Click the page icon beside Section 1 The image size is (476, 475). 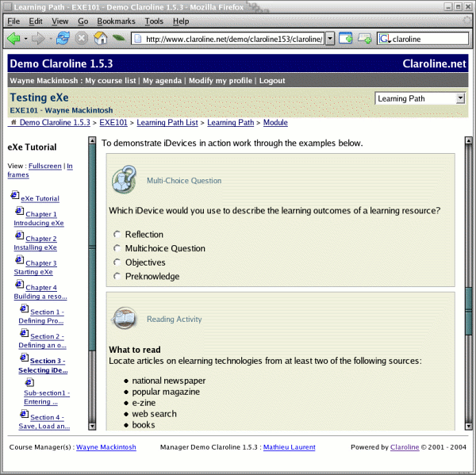(x=25, y=308)
